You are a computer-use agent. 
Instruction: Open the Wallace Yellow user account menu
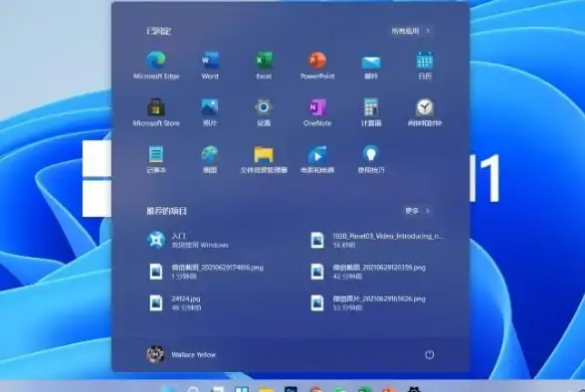(x=182, y=354)
